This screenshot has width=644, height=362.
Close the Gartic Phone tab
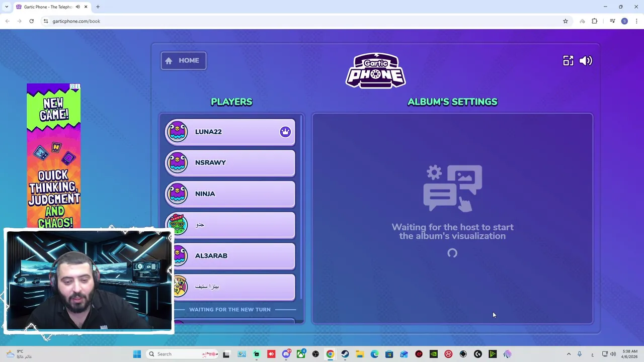click(x=86, y=7)
